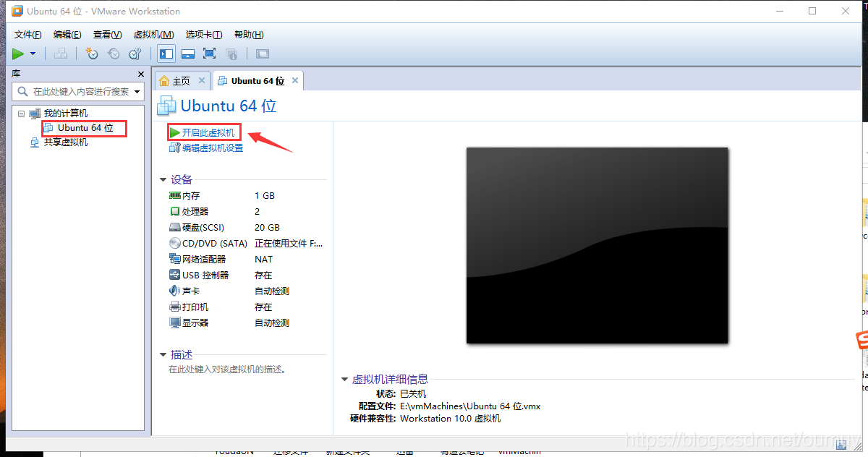Close the 主页 tab
Screen dimensions: 868x457
click(202, 80)
